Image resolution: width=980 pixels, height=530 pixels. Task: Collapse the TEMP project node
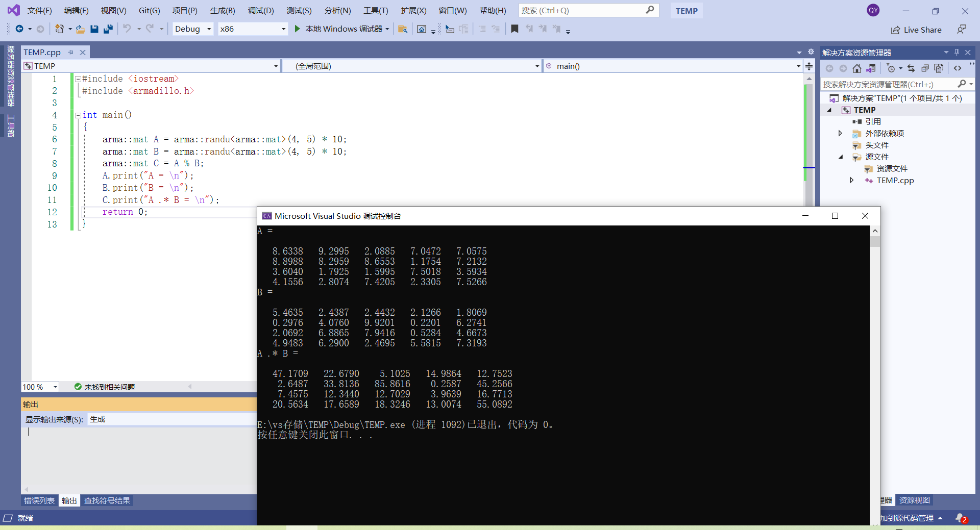click(829, 110)
